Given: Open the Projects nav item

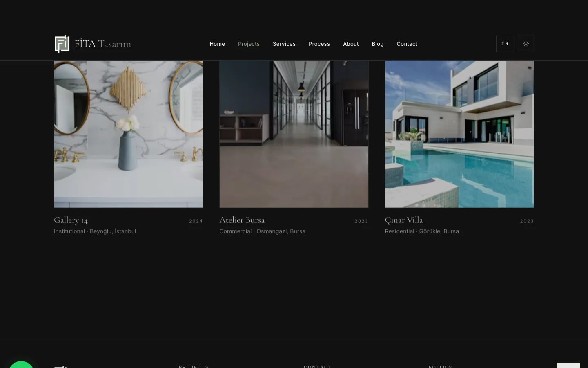Looking at the screenshot, I should click(249, 44).
